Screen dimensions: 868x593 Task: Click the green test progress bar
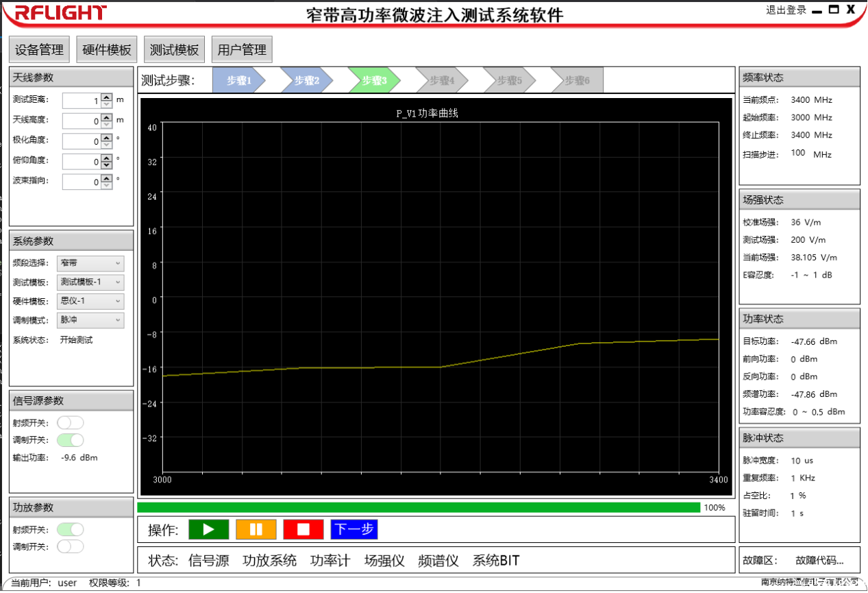pos(418,507)
